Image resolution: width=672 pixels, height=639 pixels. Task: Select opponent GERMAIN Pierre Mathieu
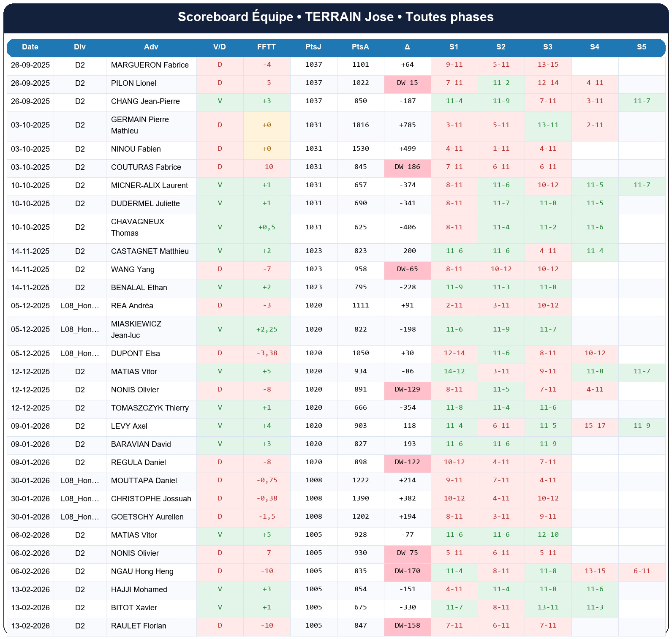140,125
